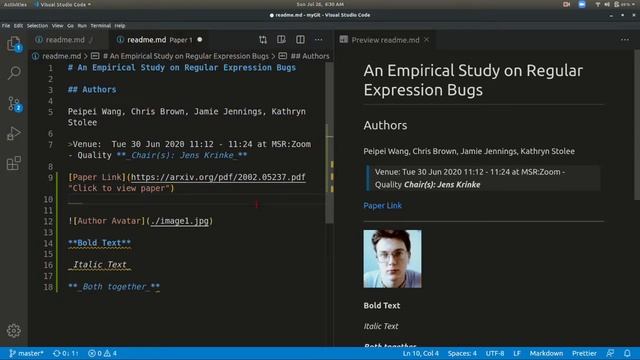Click the Prettier status item

[x=584, y=353]
